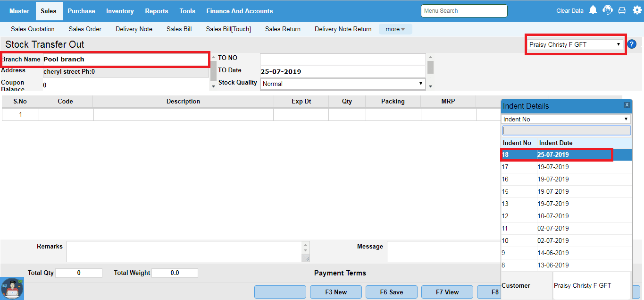Click the F3 New button
The image size is (644, 300).
pos(336,292)
